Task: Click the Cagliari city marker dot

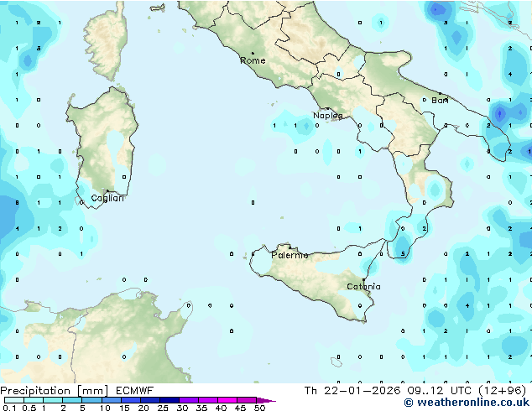Action: [x=107, y=190]
